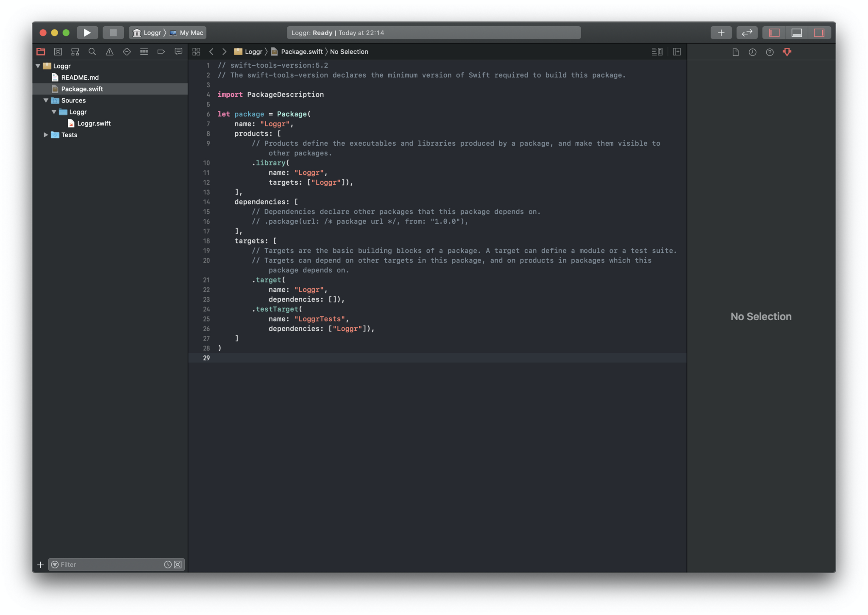The image size is (868, 615).
Task: Select the Loggr.swift file
Action: click(94, 123)
